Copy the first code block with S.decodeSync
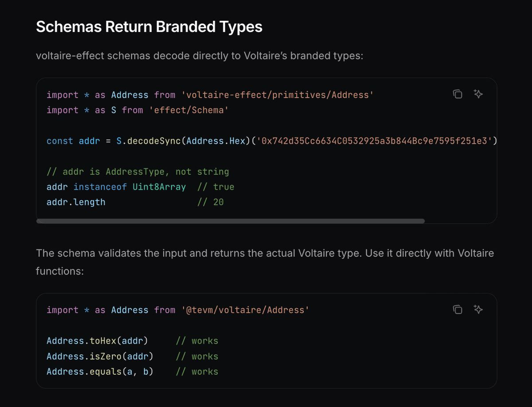 (x=458, y=94)
